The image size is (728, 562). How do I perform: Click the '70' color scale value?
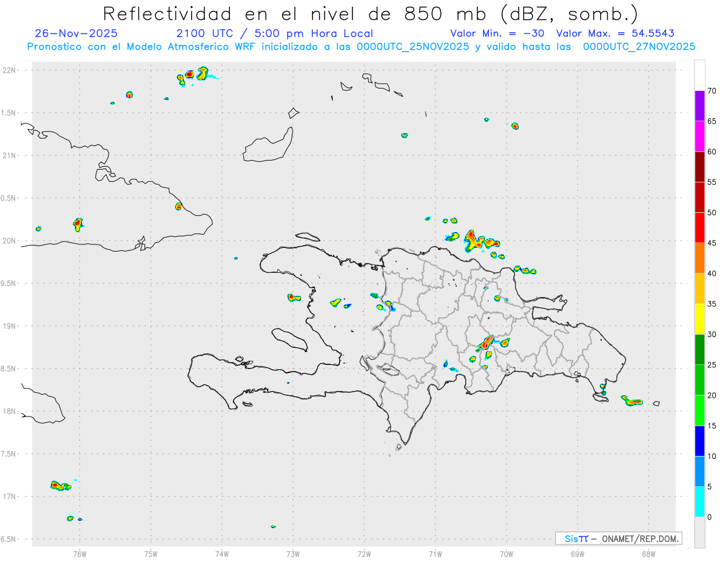coord(712,91)
